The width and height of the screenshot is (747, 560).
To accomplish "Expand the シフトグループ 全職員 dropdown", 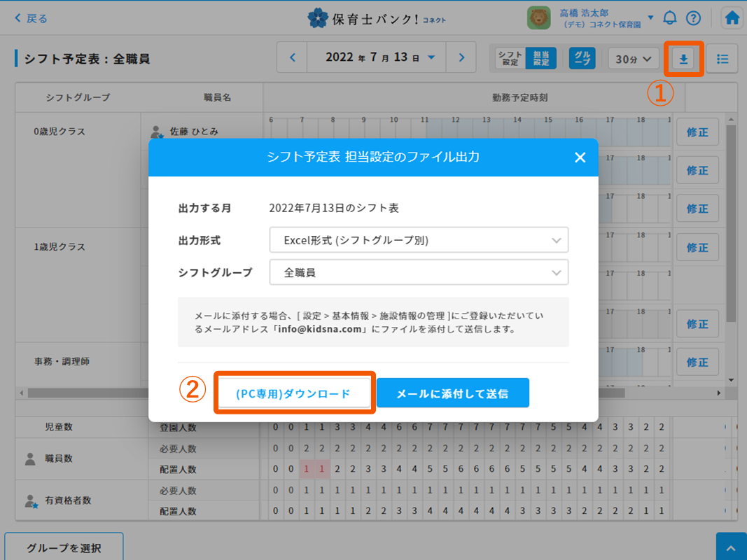I will (x=419, y=273).
